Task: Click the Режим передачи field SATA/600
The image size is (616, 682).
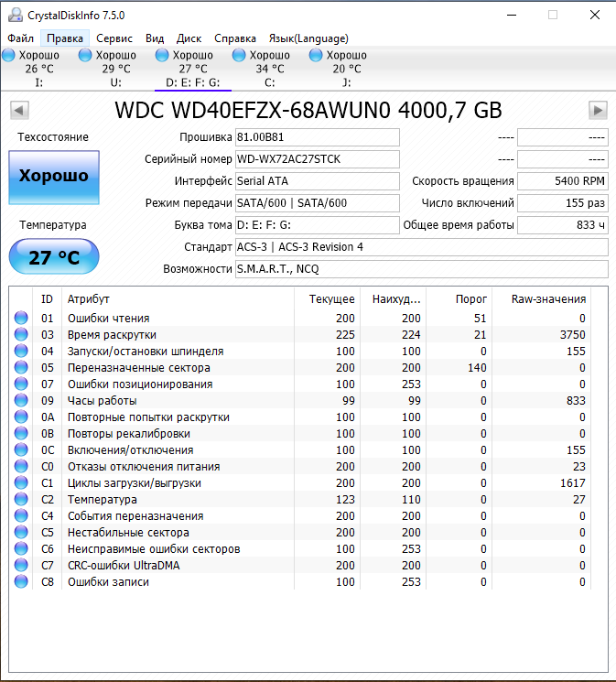Action: 317,203
